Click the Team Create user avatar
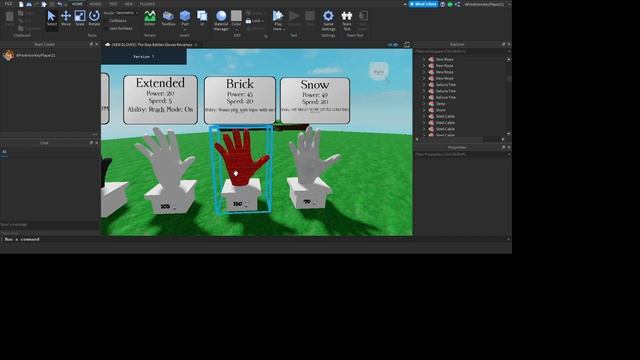 click(8, 55)
